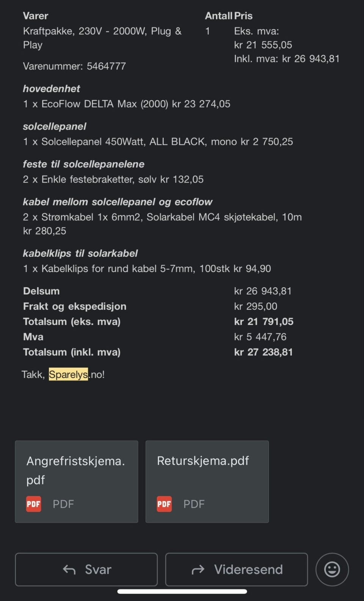This screenshot has width=364, height=601.
Task: Tap the smiley emoji reaction icon
Action: click(x=332, y=570)
